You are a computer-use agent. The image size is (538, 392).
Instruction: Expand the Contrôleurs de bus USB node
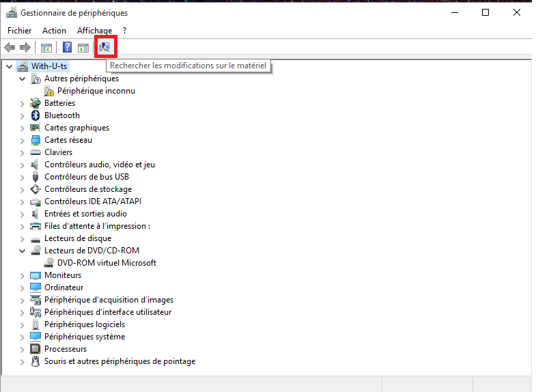23,177
